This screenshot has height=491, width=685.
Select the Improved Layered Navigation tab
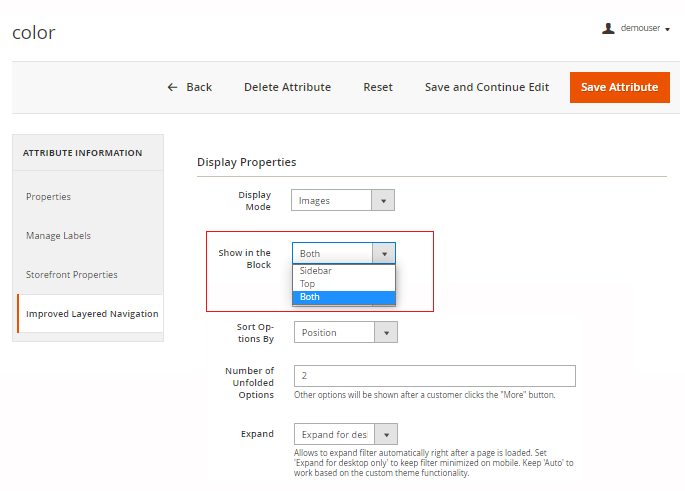coord(92,314)
